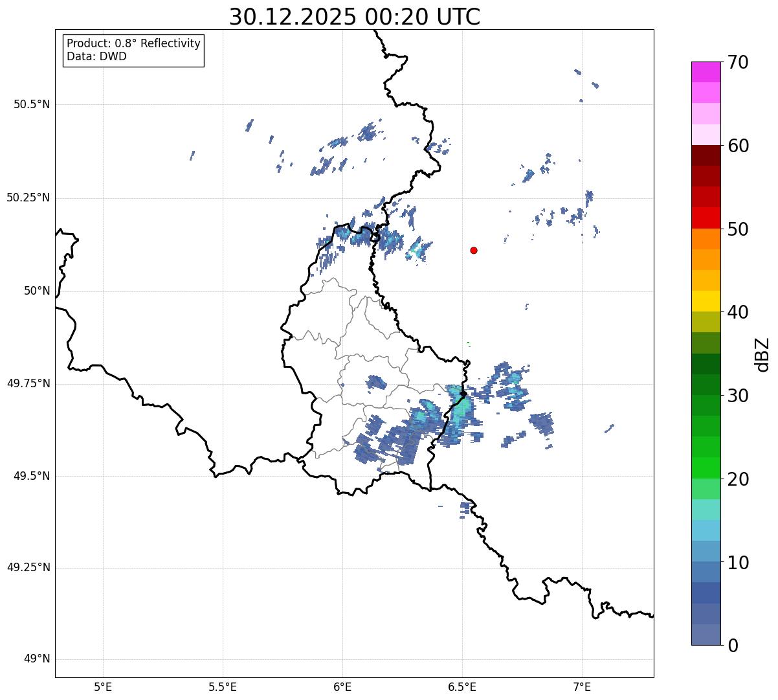Click the '50°N' latitude label
The height and width of the screenshot is (700, 778).
coord(37,291)
